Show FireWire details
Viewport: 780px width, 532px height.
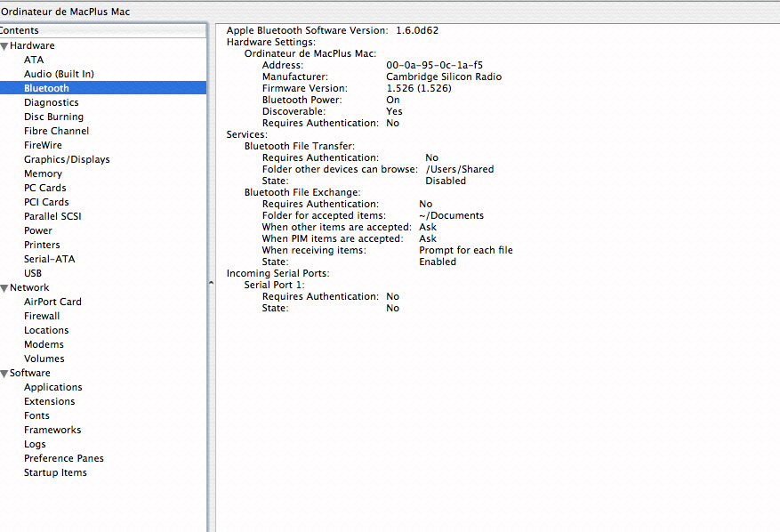click(44, 145)
